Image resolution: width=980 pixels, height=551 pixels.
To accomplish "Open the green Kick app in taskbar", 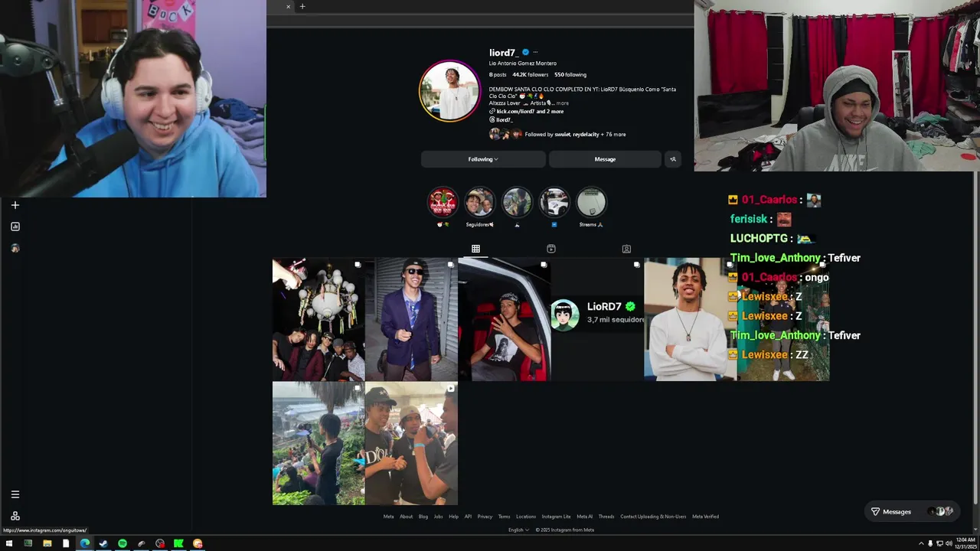I will (178, 544).
